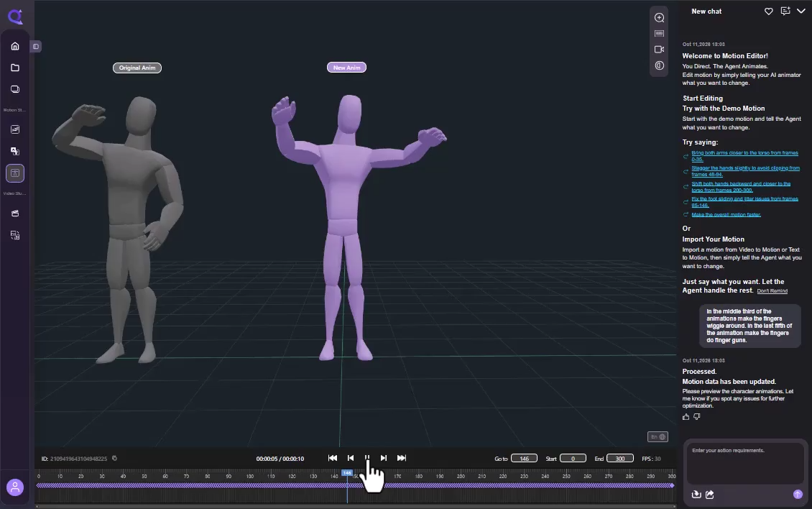Click 'Bring both arms closer to the torso' suggestion
This screenshot has width=812, height=509.
click(744, 156)
